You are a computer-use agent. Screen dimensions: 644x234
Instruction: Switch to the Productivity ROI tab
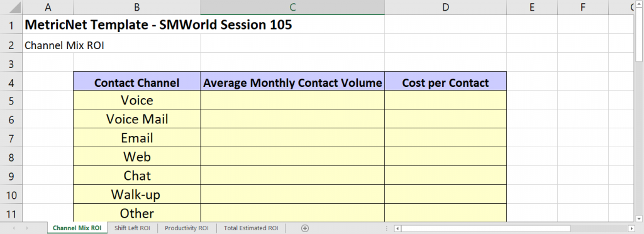click(187, 228)
